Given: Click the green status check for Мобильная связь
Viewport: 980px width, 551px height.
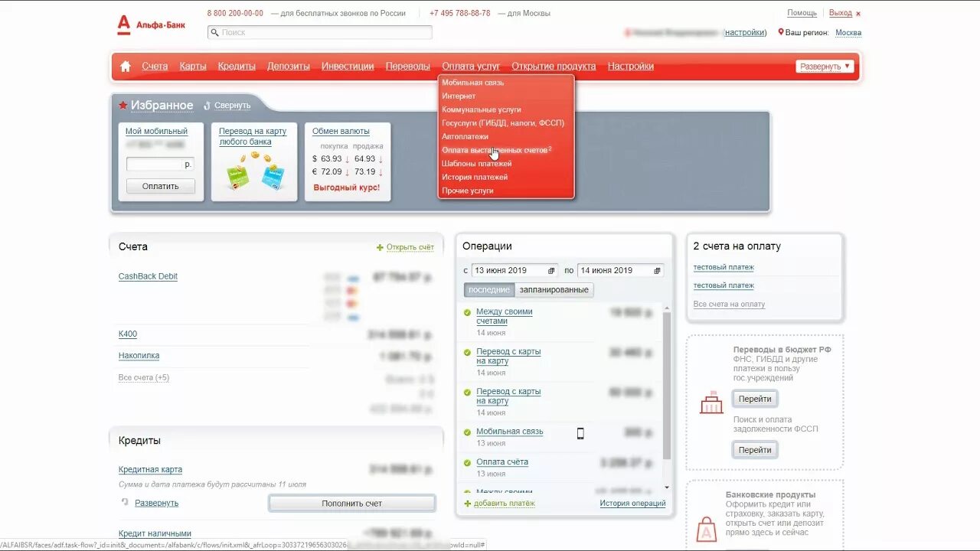Looking at the screenshot, I should pyautogui.click(x=467, y=432).
